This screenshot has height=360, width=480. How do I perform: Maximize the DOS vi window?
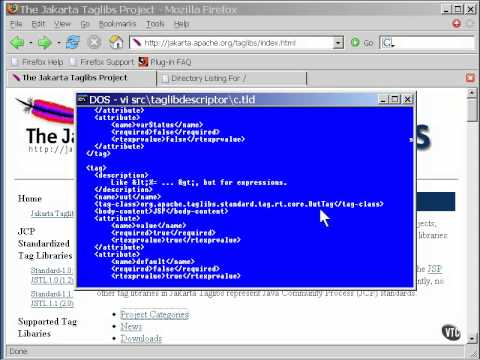click(x=395, y=99)
